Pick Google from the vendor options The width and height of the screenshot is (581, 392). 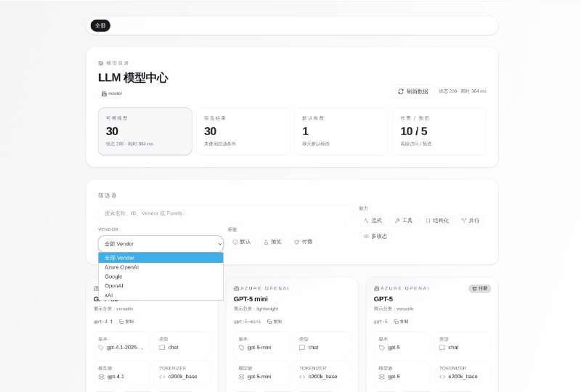(113, 277)
